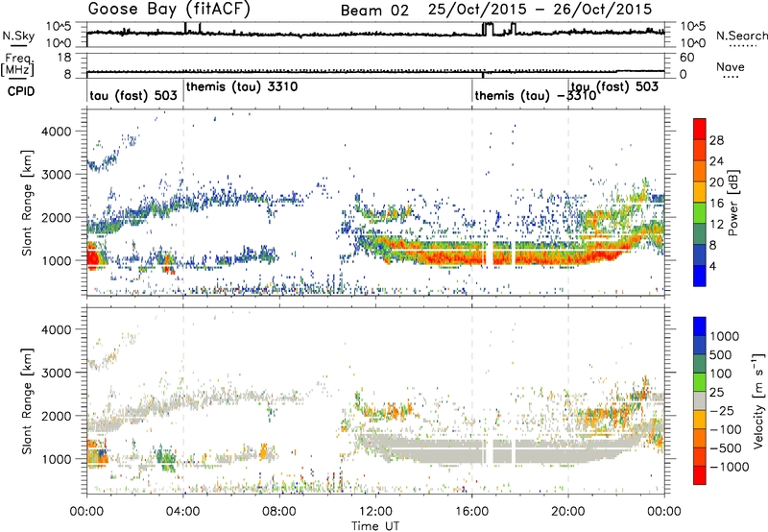768x532 pixels.
Task: Click the "-1000" tick on Velocity colorbar
Action: pyautogui.click(x=730, y=467)
